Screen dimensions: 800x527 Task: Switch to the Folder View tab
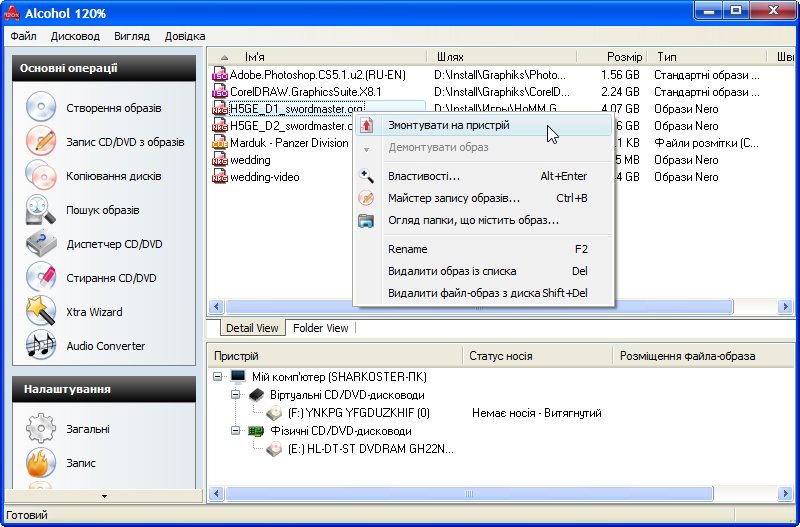coord(320,328)
